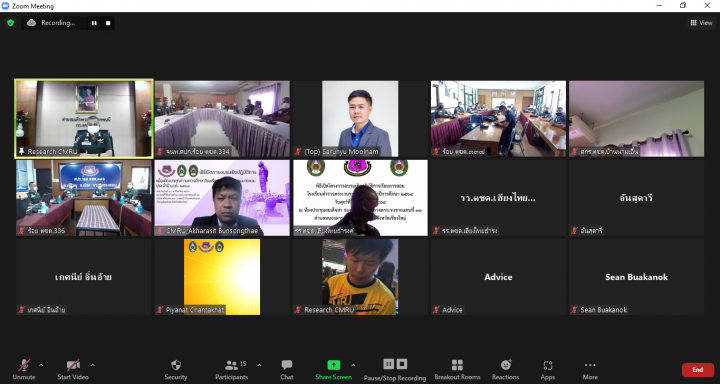Viewport: 720px width, 384px height.
Task: Toggle Unmute microphone
Action: tap(24, 370)
